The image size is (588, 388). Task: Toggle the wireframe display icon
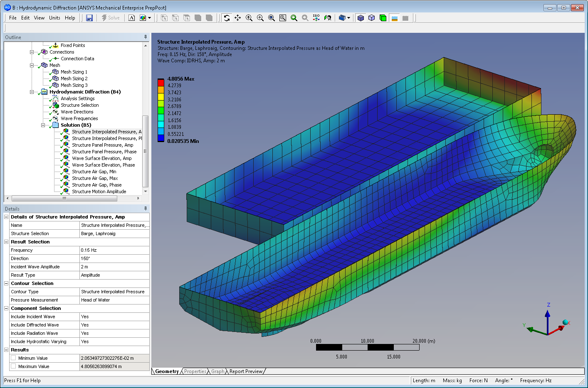[372, 18]
